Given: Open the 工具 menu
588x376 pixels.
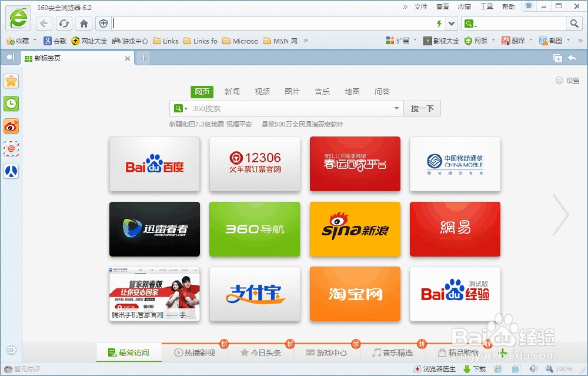Looking at the screenshot, I should 487,6.
